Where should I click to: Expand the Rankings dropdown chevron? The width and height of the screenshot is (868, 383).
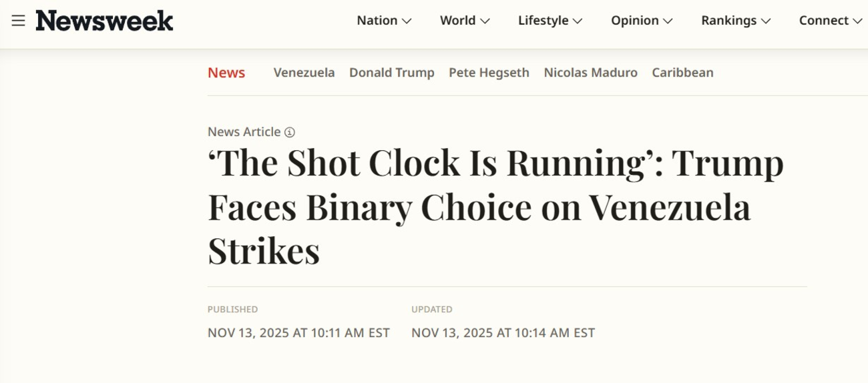point(766,21)
